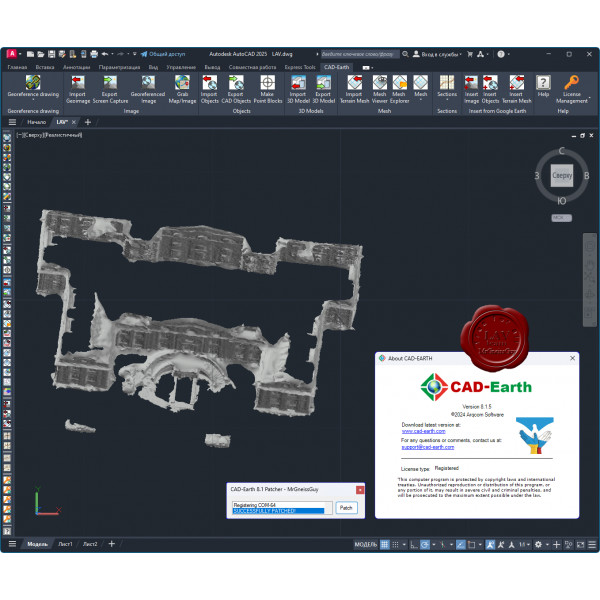Click support@cad-earth.com email link
Image resolution: width=600 pixels, height=600 pixels.
coord(427,447)
